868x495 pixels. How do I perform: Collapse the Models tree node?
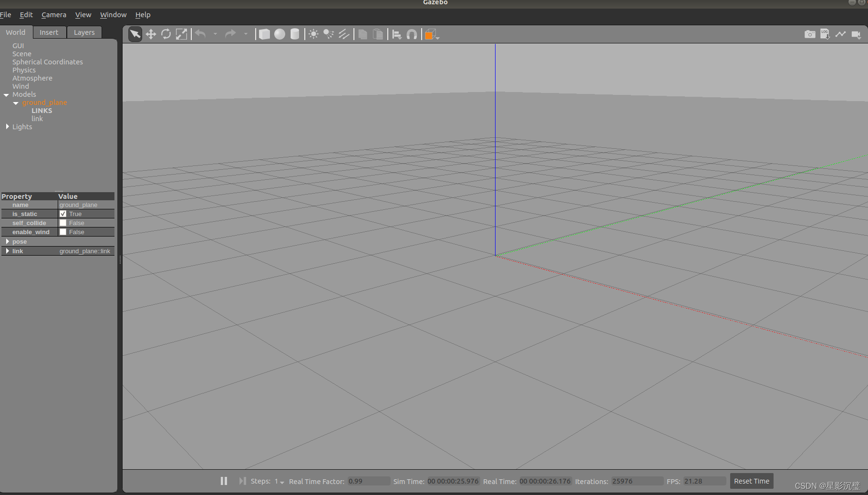(7, 95)
